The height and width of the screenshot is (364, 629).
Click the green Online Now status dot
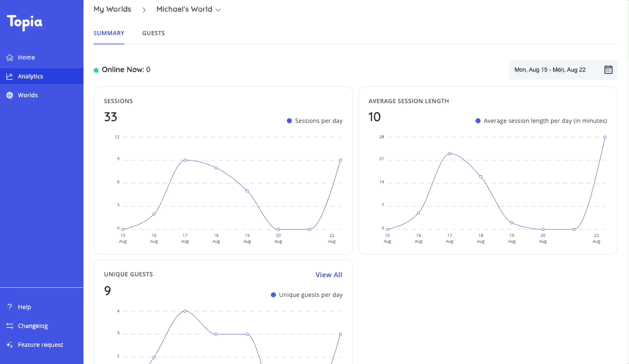tap(96, 70)
